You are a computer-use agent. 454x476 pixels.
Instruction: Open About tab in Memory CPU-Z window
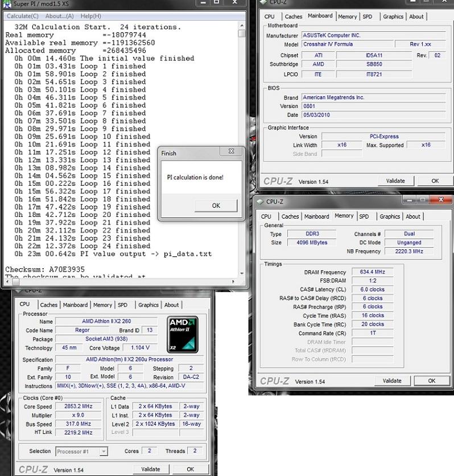413,216
